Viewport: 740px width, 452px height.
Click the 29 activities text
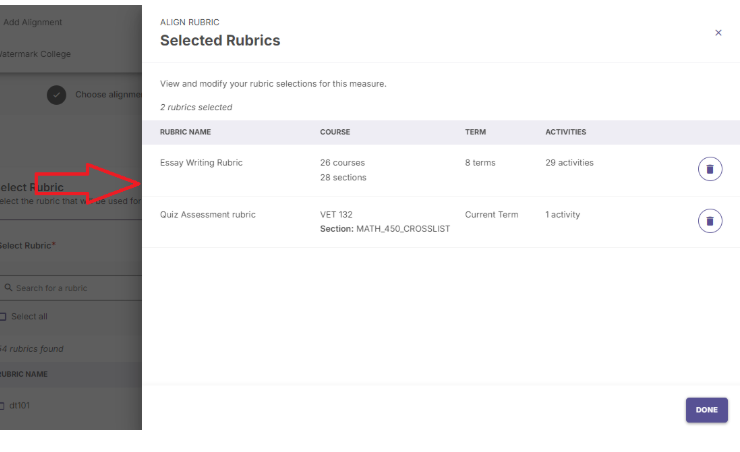(569, 163)
